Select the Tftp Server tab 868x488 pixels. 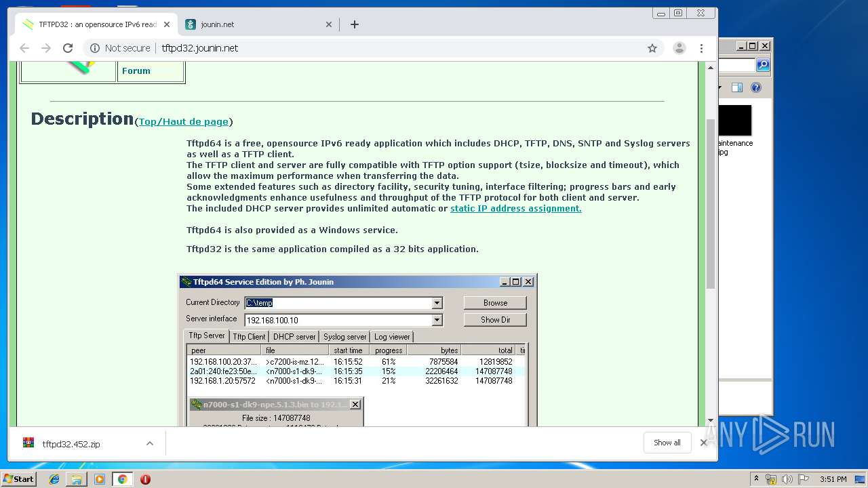[207, 335]
